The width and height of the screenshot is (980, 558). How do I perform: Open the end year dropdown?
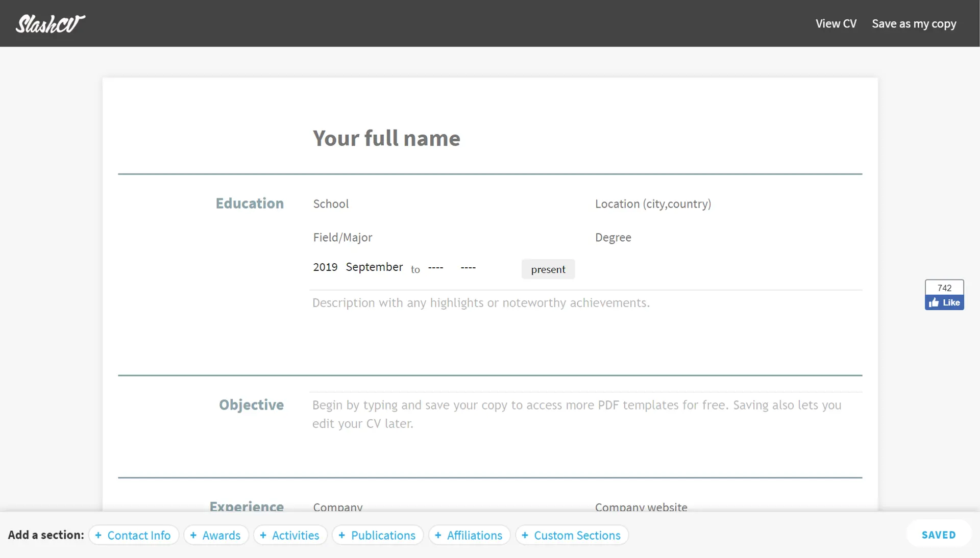click(435, 267)
